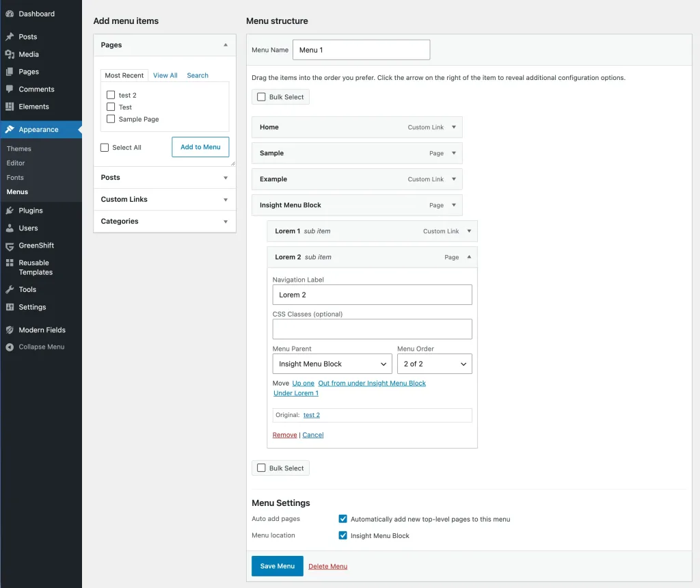The image size is (700, 588).
Task: Check the 'Sample Page' checkbox
Action: [111, 119]
